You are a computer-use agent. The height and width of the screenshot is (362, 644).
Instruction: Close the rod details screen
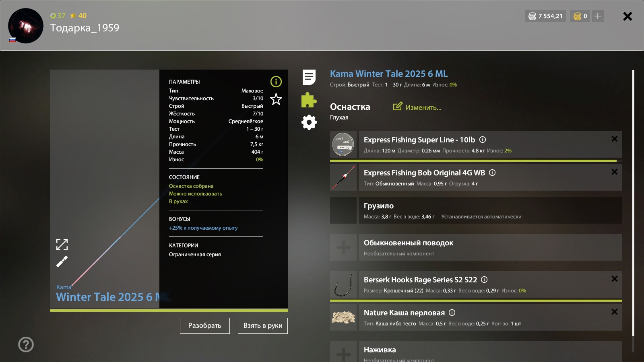(627, 16)
